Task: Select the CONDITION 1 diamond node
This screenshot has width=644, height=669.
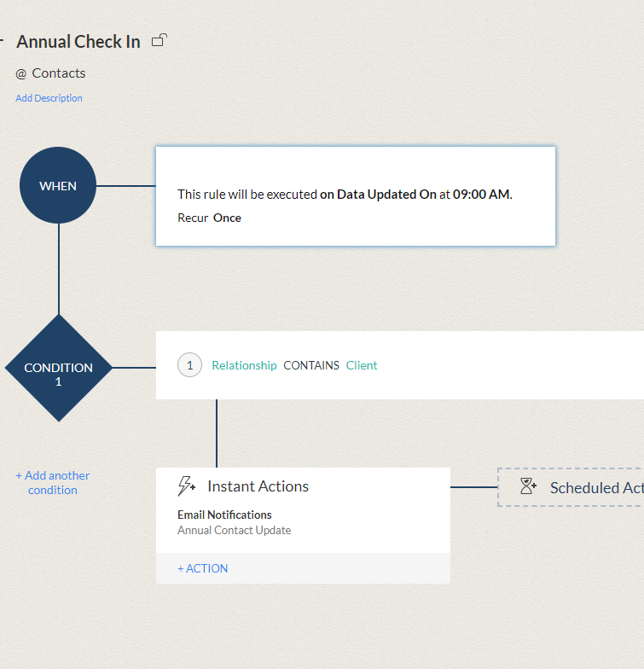Action: click(58, 369)
